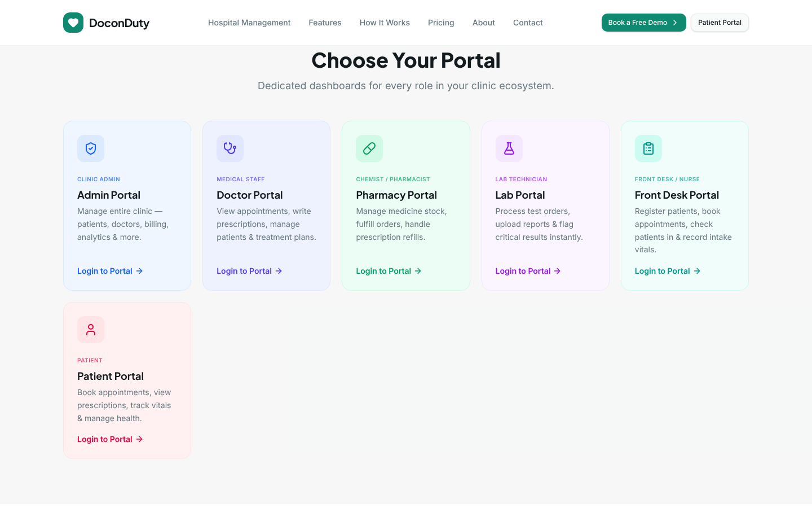
Task: Click the Patient Portal card title
Action: [x=111, y=376]
